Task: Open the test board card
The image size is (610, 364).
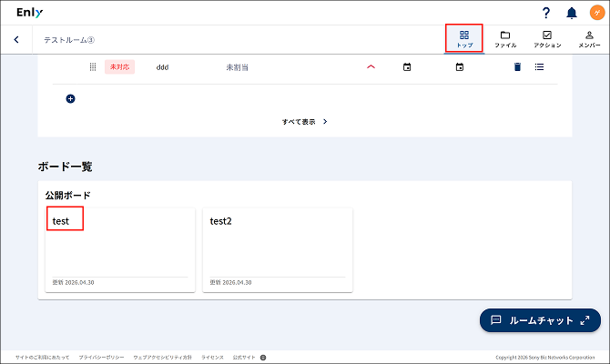Action: point(120,250)
